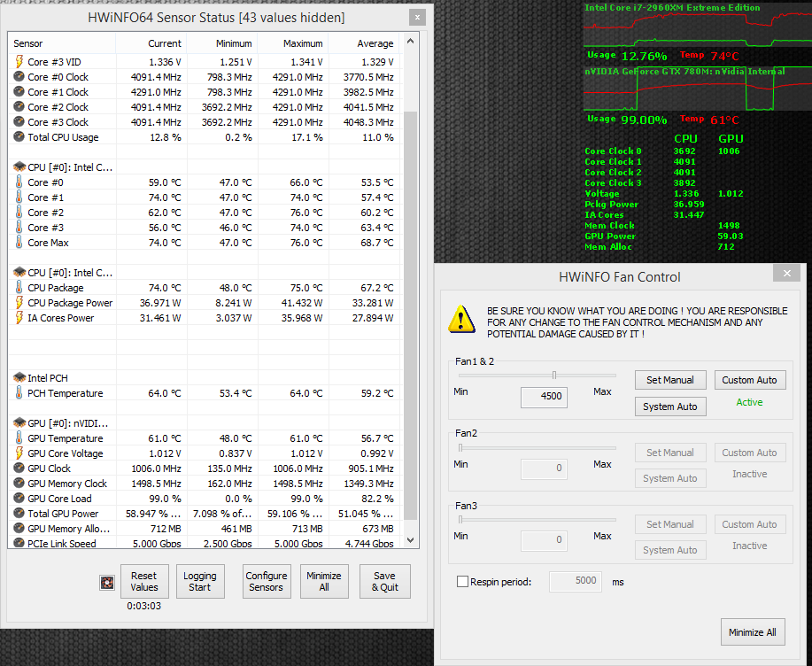Click the gauge icon for GPU Core Load
The height and width of the screenshot is (666, 812).
click(19, 498)
